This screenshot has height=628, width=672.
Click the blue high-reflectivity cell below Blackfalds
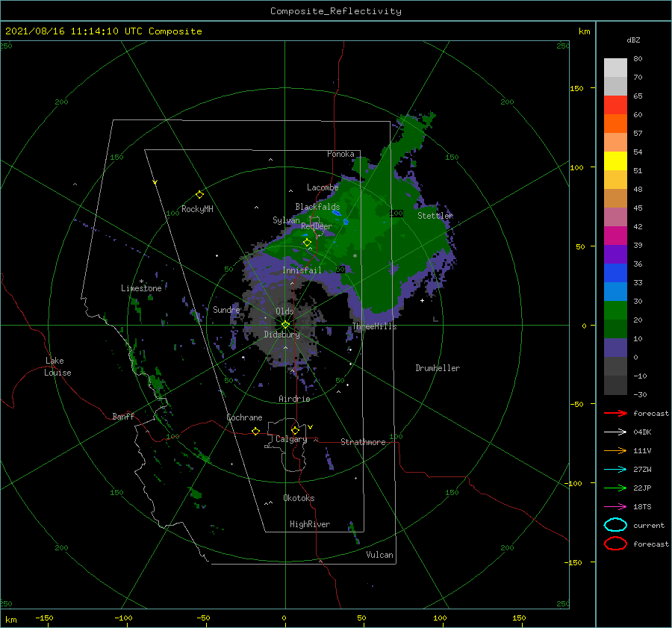click(x=337, y=212)
